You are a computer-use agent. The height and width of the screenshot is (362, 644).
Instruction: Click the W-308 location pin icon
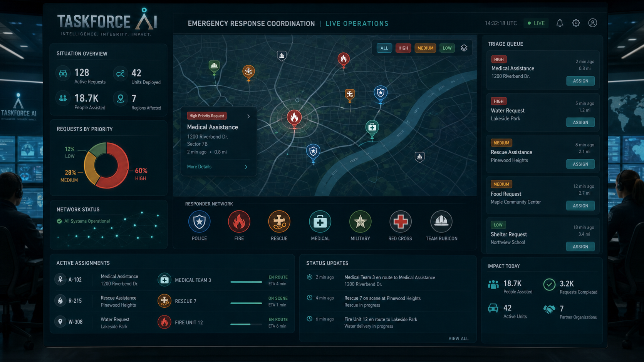(60, 322)
